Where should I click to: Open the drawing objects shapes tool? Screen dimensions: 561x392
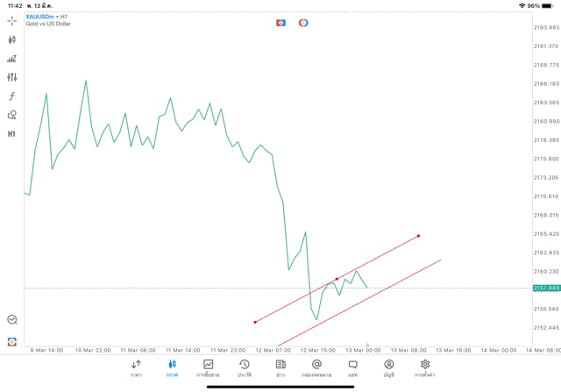coord(11,115)
